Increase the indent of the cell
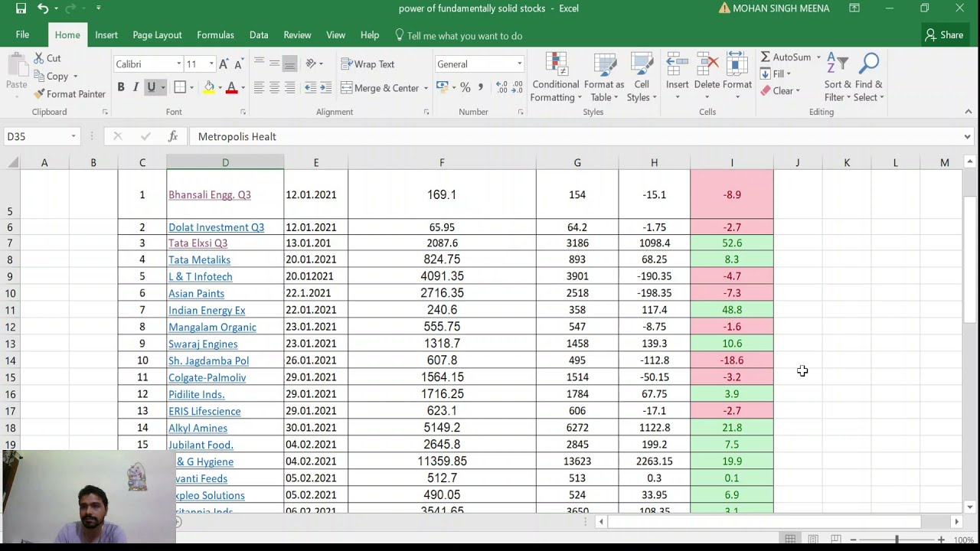The height and width of the screenshot is (551, 980). pos(325,88)
